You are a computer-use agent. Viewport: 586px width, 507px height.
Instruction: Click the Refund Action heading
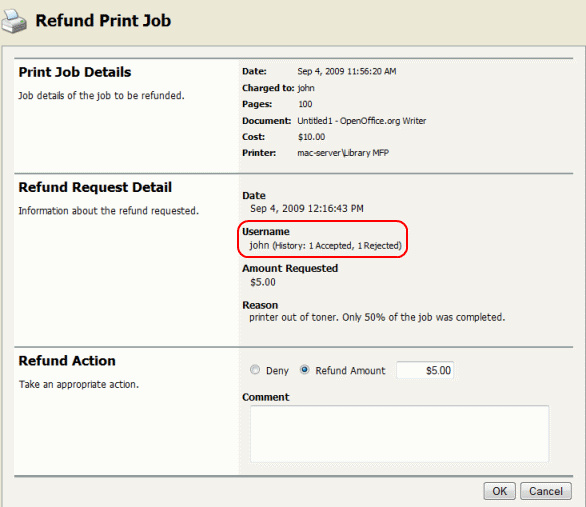pyautogui.click(x=67, y=361)
